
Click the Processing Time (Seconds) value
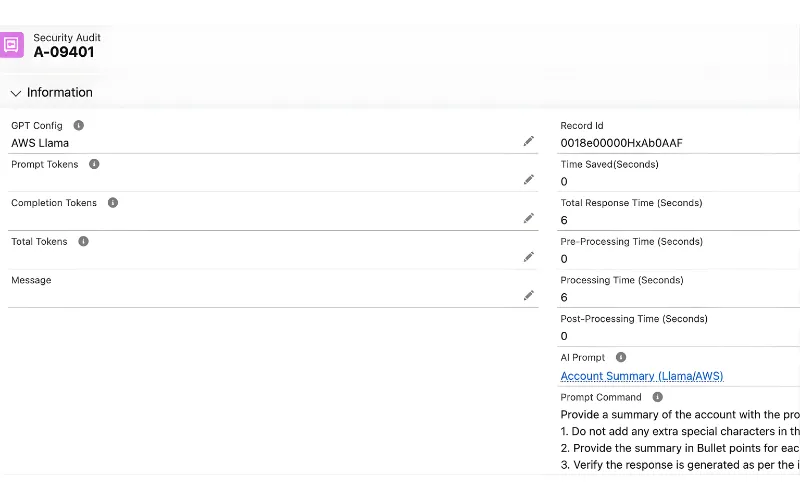pyautogui.click(x=564, y=298)
